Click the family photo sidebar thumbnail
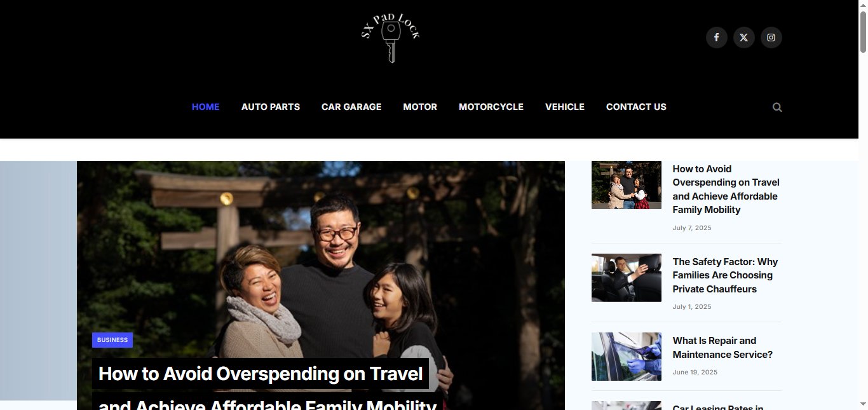868x410 pixels. 627,185
